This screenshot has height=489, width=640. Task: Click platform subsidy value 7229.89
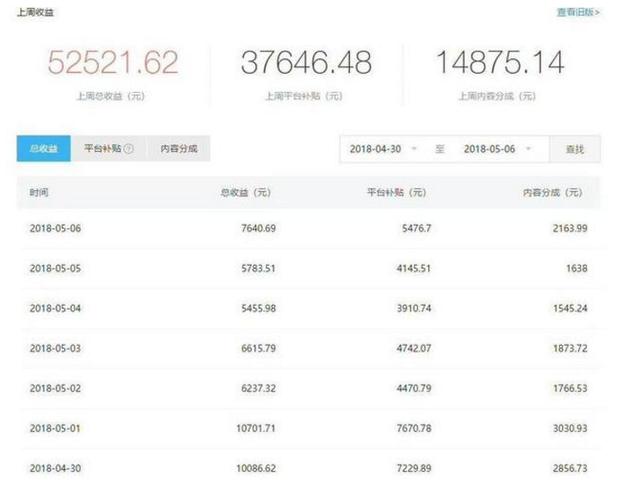click(414, 468)
